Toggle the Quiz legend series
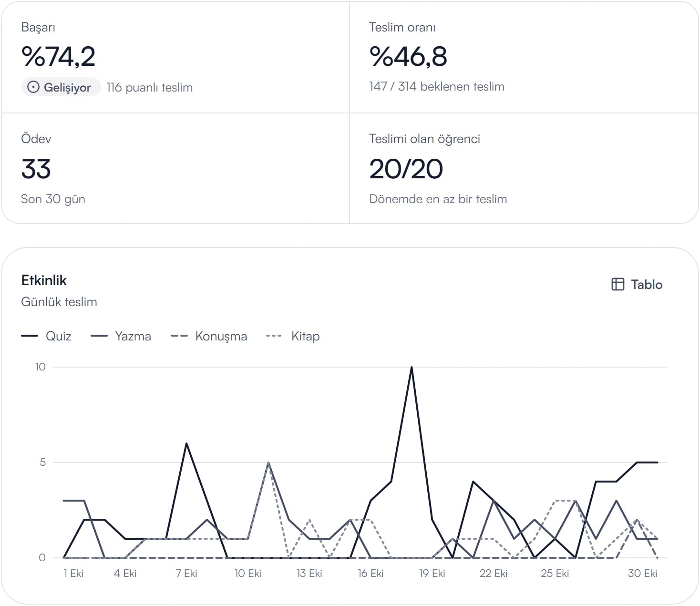 click(x=46, y=336)
